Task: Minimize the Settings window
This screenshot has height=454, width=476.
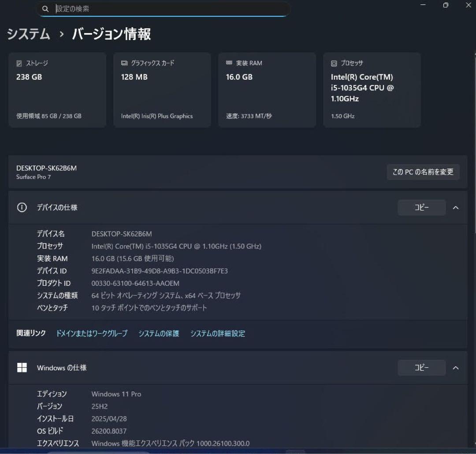Action: (x=423, y=5)
